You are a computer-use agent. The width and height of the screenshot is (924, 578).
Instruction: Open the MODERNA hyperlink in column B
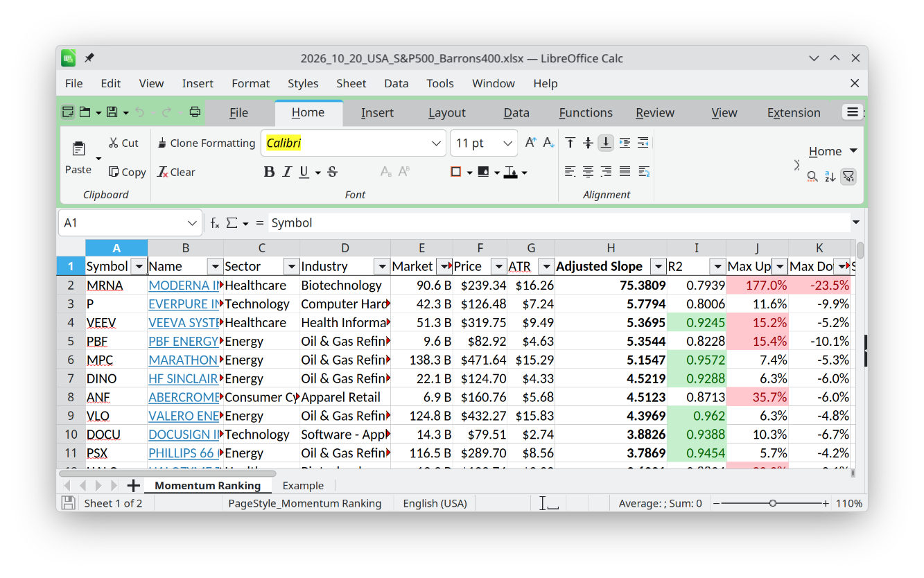point(184,285)
